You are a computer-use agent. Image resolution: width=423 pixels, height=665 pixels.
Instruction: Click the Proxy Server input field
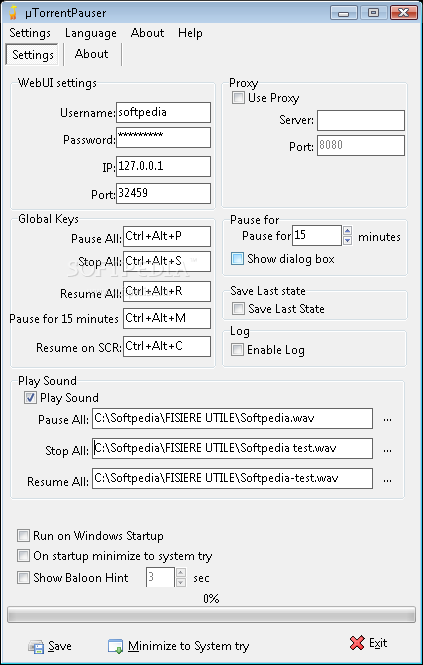tap(361, 120)
